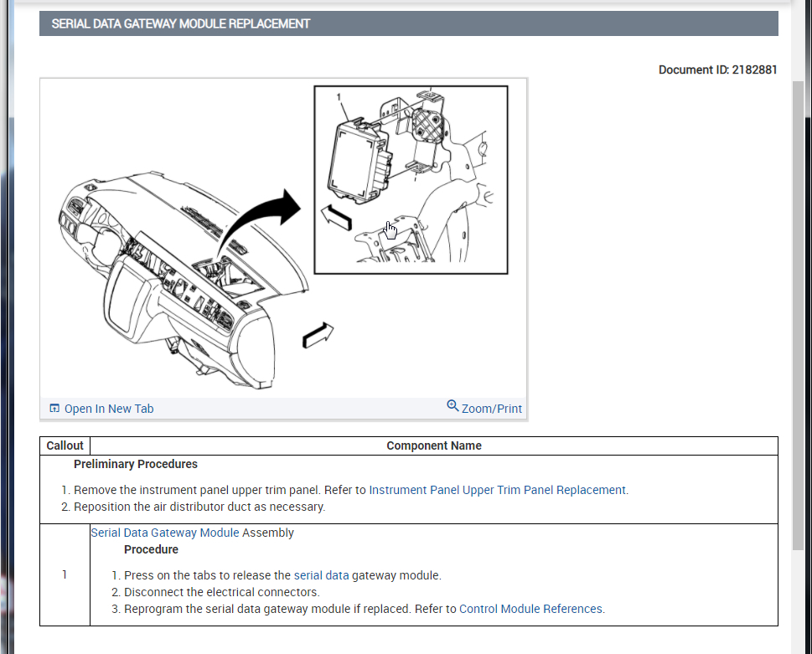Viewport: 812px width, 654px height.
Task: Click the vertical scrollbar thumb
Action: click(x=798, y=316)
